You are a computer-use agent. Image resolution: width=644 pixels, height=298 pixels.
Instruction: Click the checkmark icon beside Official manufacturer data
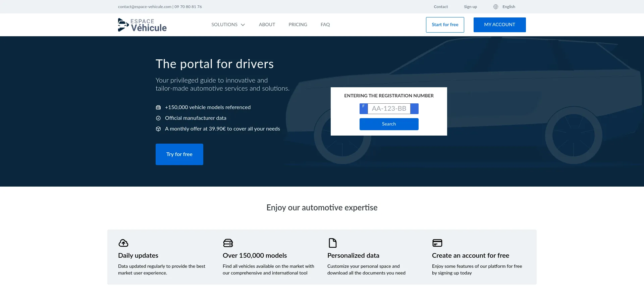(x=158, y=118)
